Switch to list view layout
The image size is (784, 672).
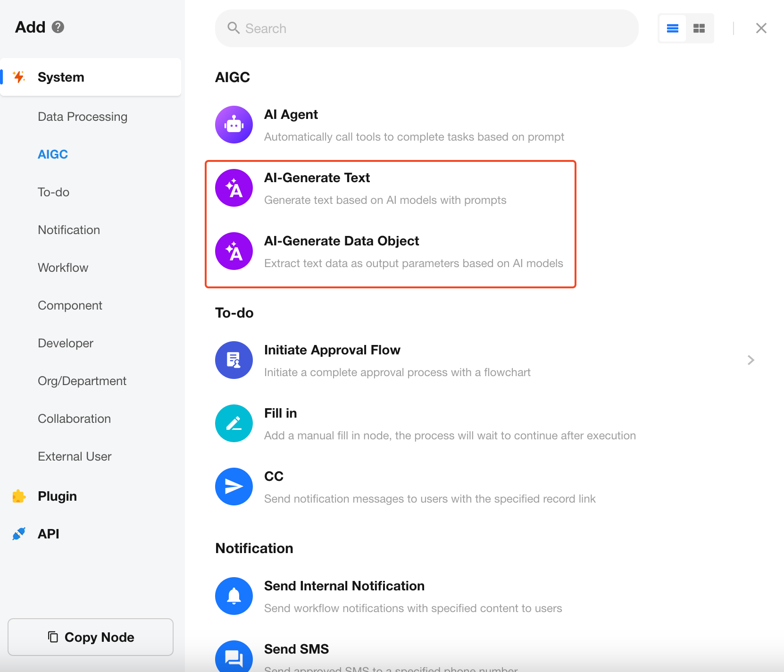[673, 28]
